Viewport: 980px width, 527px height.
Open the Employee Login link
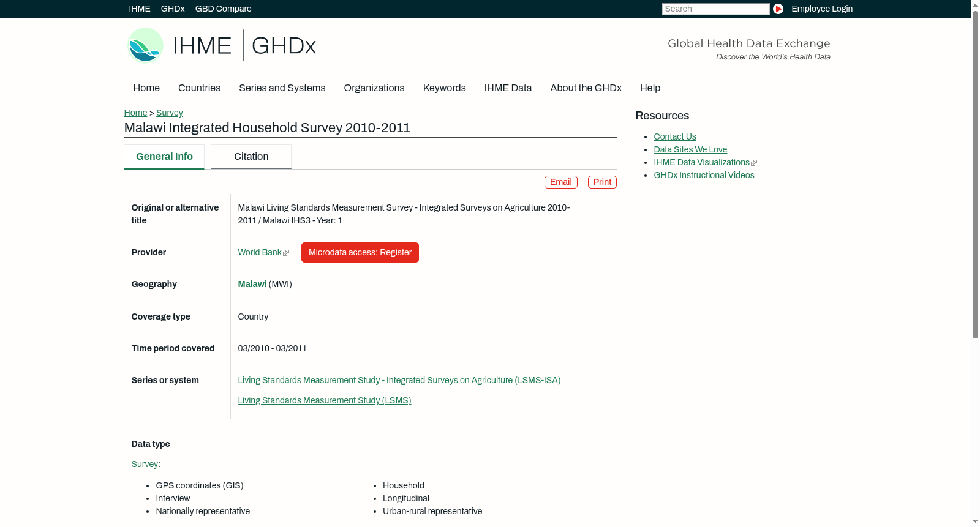coord(822,9)
